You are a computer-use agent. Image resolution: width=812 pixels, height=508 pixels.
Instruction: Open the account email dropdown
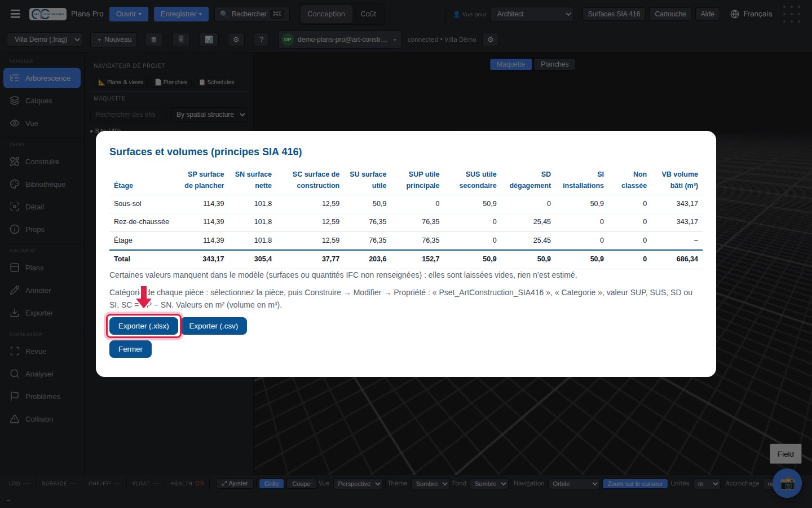(x=340, y=40)
